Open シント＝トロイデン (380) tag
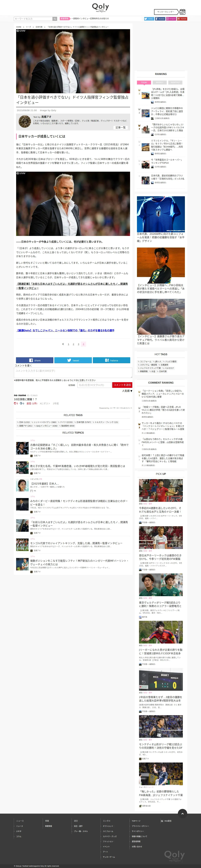Screen dimensions: 201x868 tap(44, 422)
